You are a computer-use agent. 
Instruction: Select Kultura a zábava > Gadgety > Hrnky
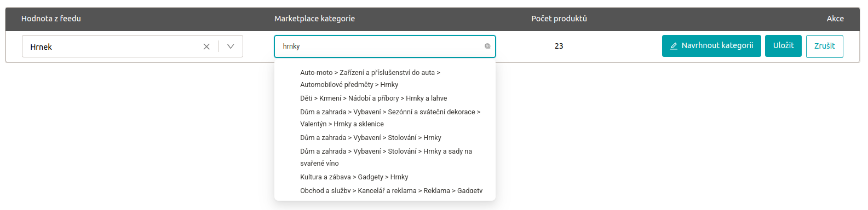click(x=385, y=177)
